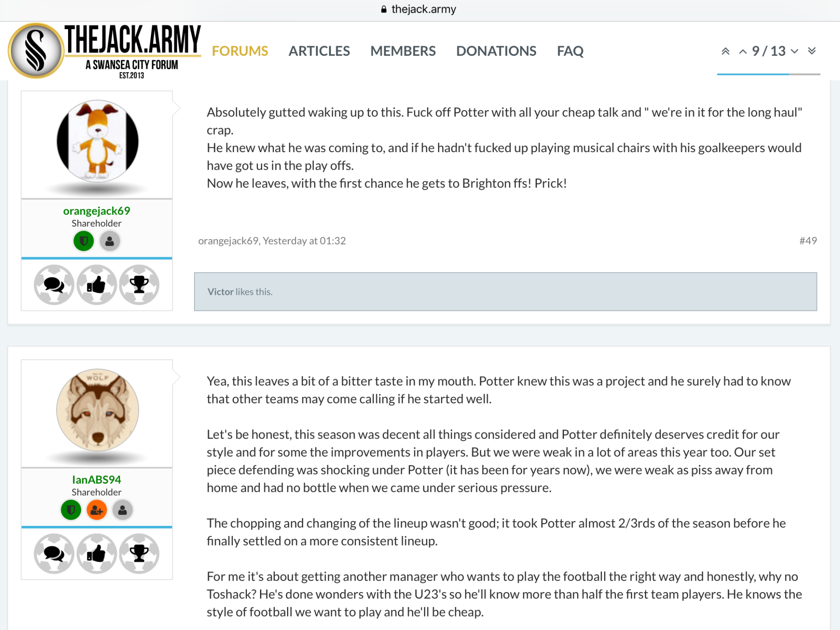This screenshot has width=840, height=630.
Task: Click IanABS94's orange add-user badge
Action: click(97, 510)
